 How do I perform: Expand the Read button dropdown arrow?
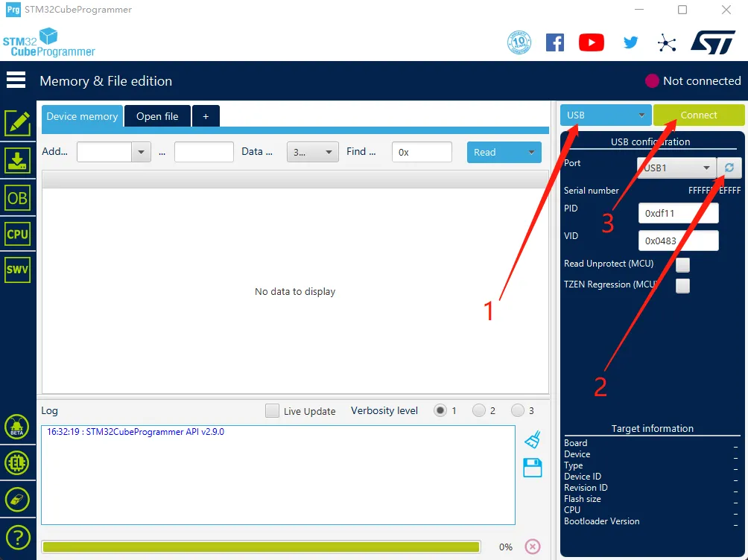tap(531, 152)
